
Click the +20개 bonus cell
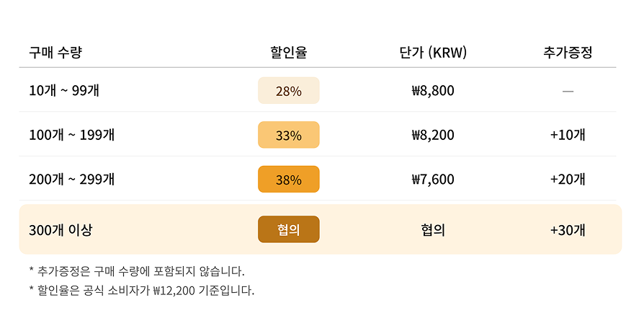[568, 180]
